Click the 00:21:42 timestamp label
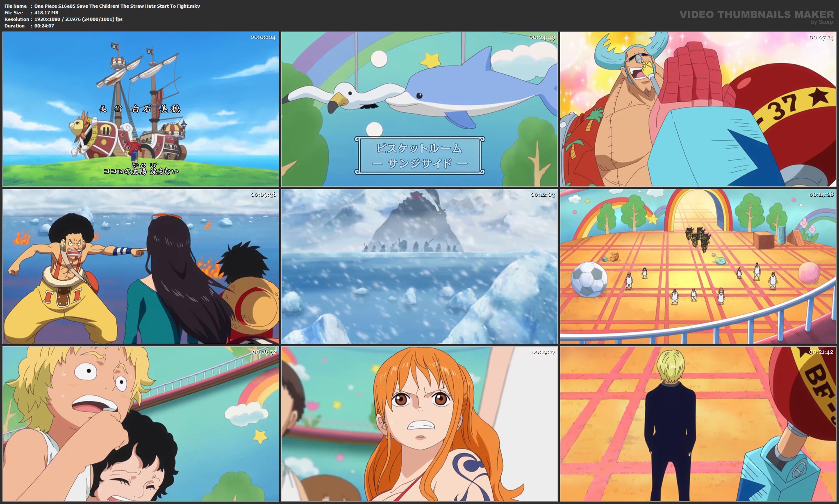The image size is (839, 504). (x=821, y=352)
